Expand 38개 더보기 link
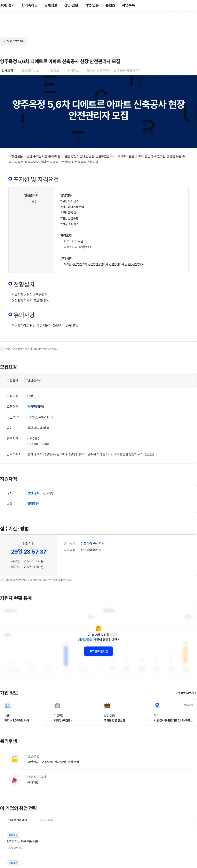197x868 pixels. click(15, 848)
